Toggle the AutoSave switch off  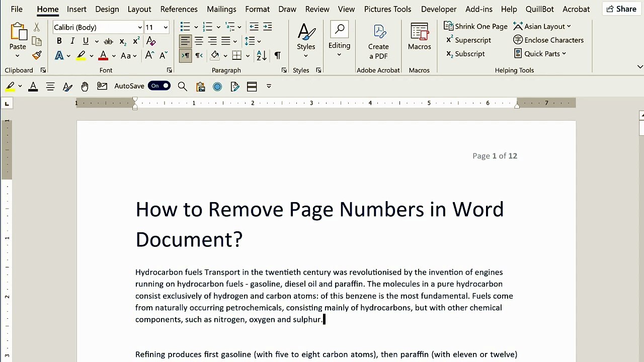click(x=159, y=86)
